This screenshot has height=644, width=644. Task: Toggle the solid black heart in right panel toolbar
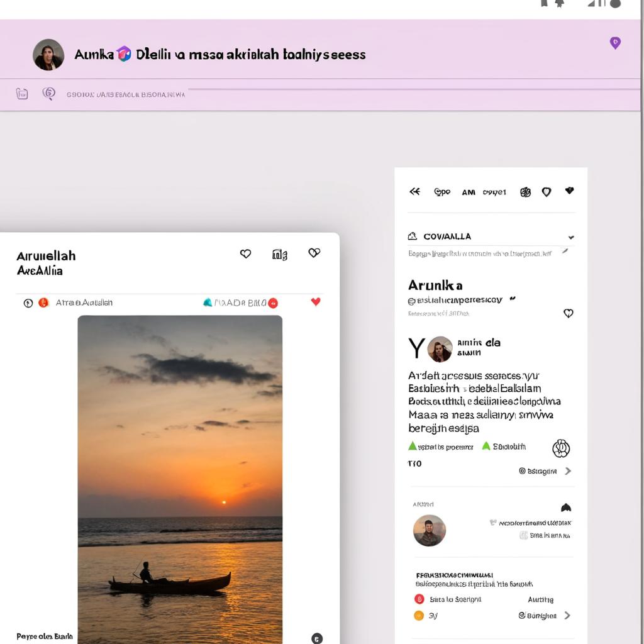(x=569, y=191)
